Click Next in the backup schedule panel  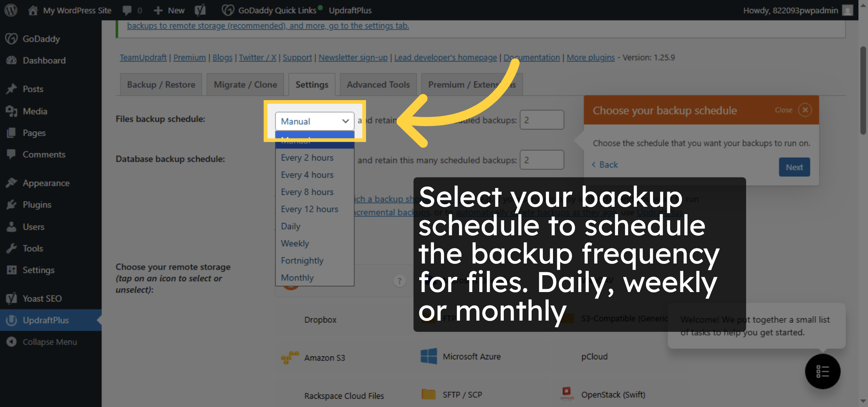[794, 167]
